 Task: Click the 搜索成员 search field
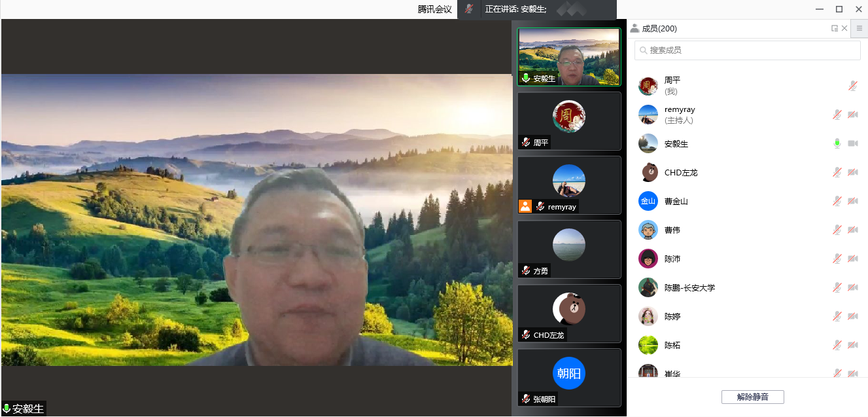coord(747,50)
